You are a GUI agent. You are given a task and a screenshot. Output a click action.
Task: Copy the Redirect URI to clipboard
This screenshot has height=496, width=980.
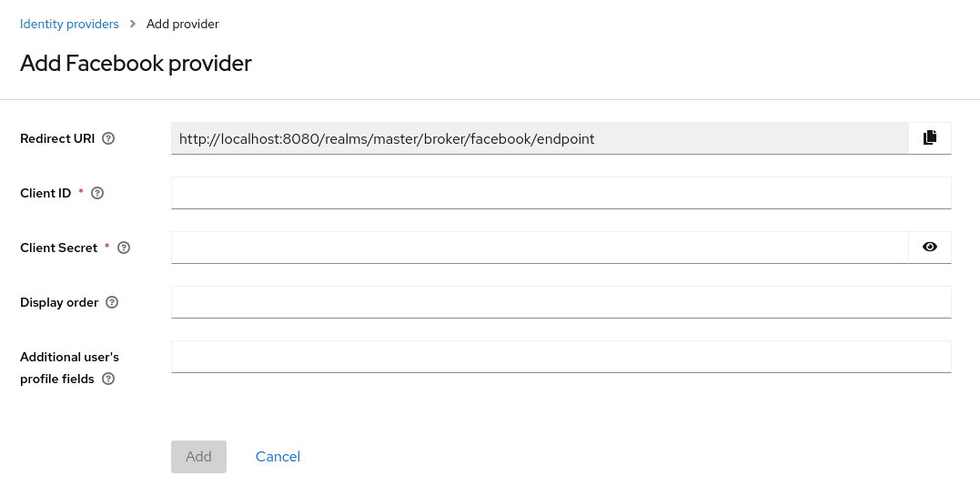pos(929,138)
